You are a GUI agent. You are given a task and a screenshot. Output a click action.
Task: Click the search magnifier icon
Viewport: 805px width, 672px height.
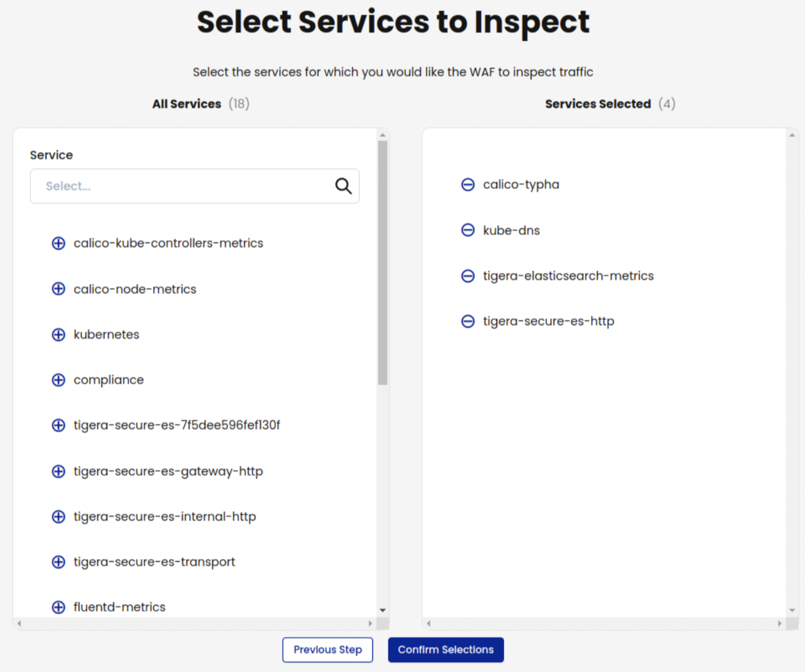[x=344, y=186]
